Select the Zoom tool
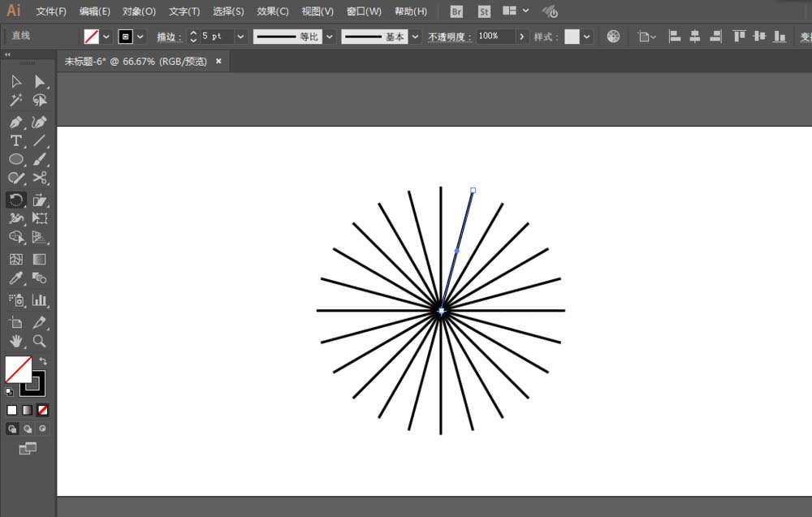Screen dimensions: 812x517 (39, 341)
